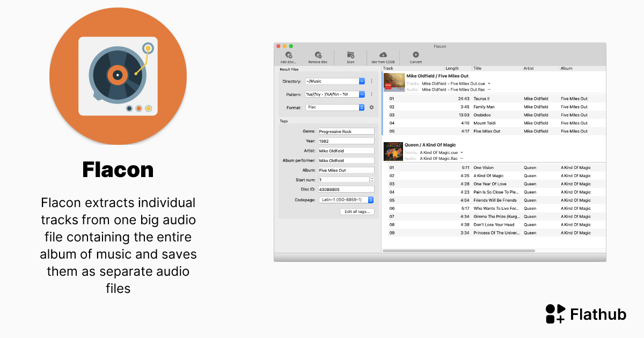Open the Format dropdown showing Flac

(x=362, y=107)
